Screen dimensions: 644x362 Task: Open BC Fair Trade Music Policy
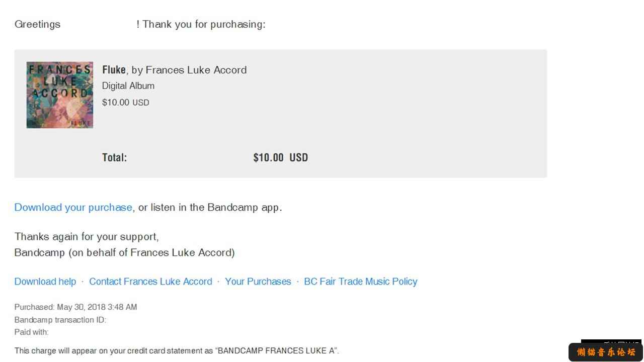[x=361, y=282]
